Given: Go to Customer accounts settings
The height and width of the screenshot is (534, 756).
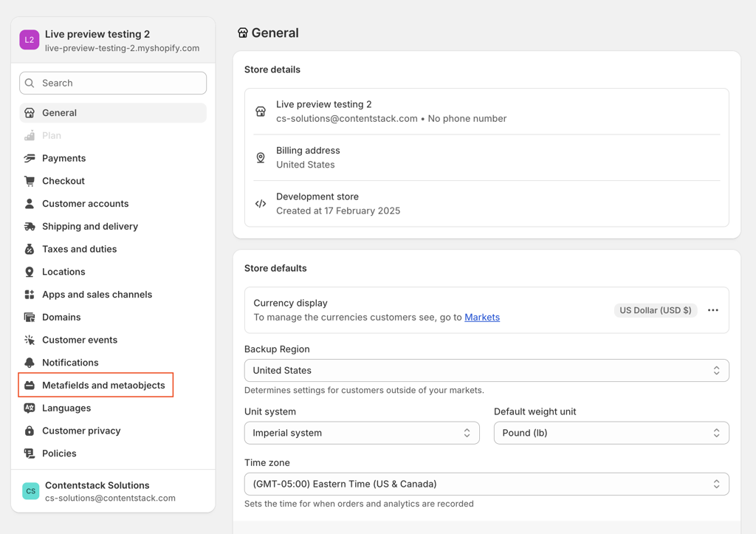Looking at the screenshot, I should pos(85,204).
